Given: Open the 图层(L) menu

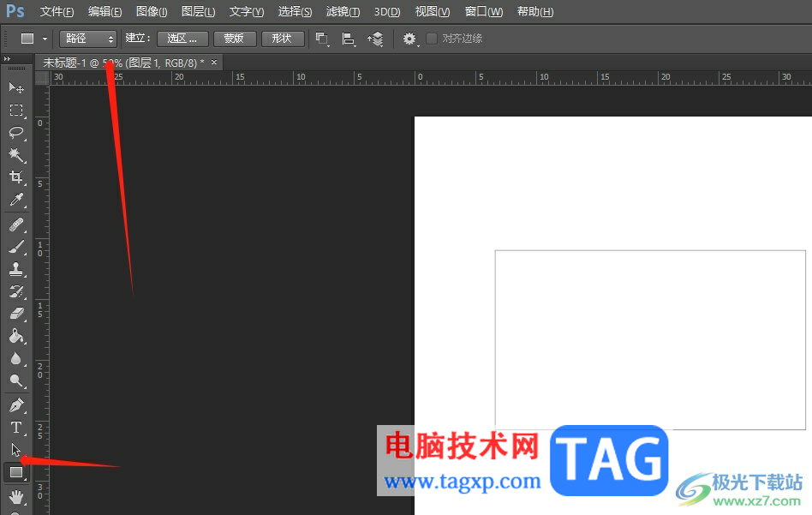Looking at the screenshot, I should 199,11.
